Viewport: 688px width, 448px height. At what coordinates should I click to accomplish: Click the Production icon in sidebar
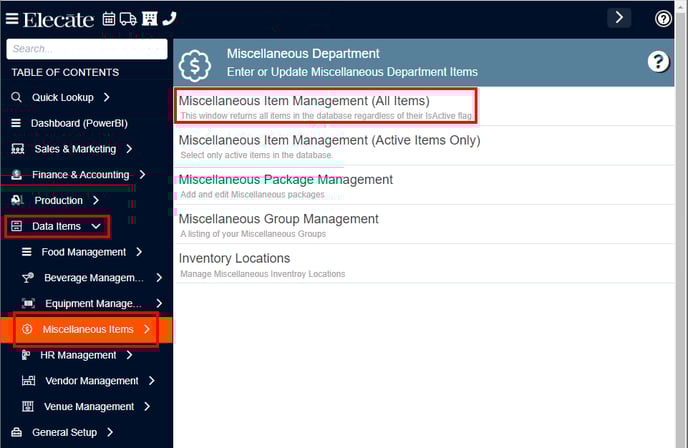click(x=17, y=200)
